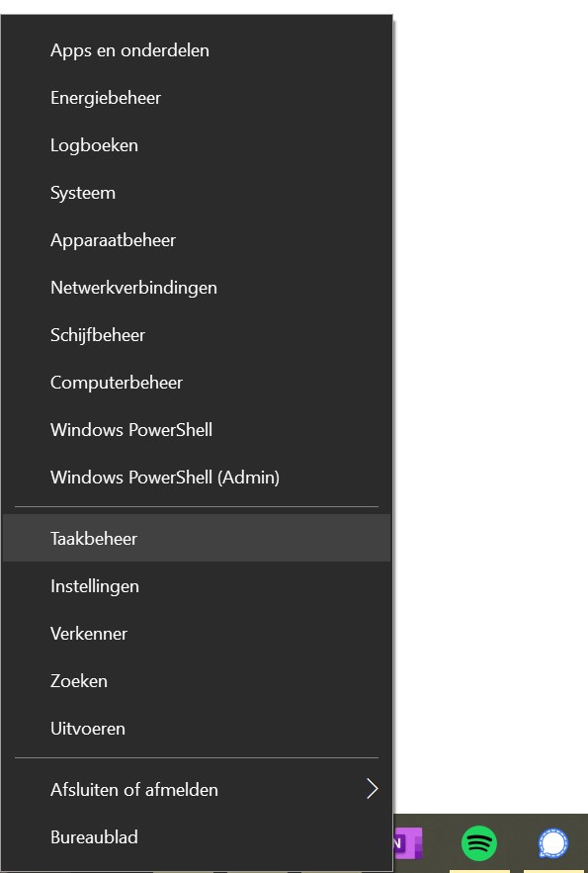Select the Zoeken entry
The image size is (588, 873).
197,681
